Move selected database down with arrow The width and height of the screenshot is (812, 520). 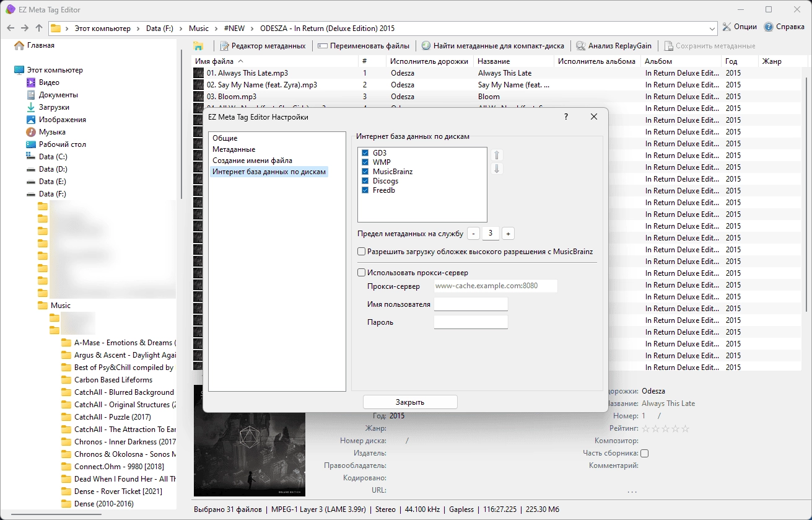pos(497,169)
